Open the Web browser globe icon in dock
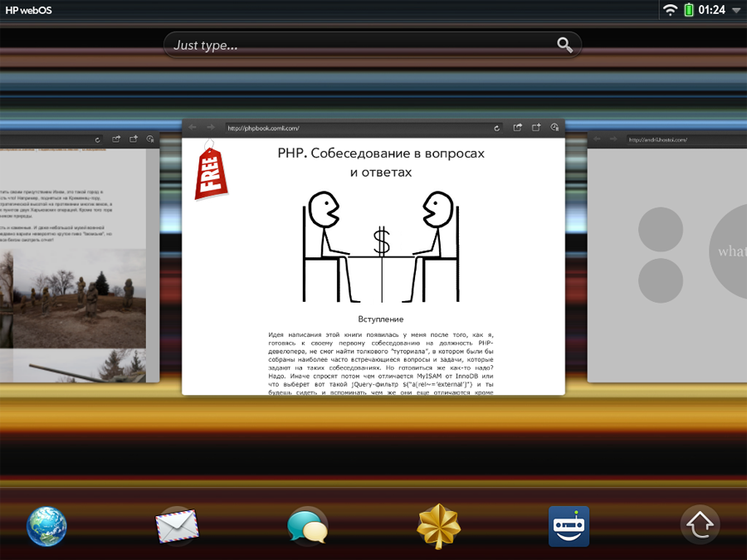747x560 pixels. pos(46,526)
